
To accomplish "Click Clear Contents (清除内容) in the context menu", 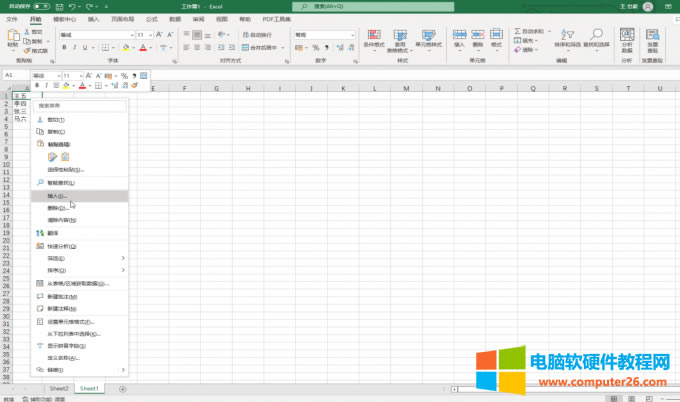I will pyautogui.click(x=62, y=220).
